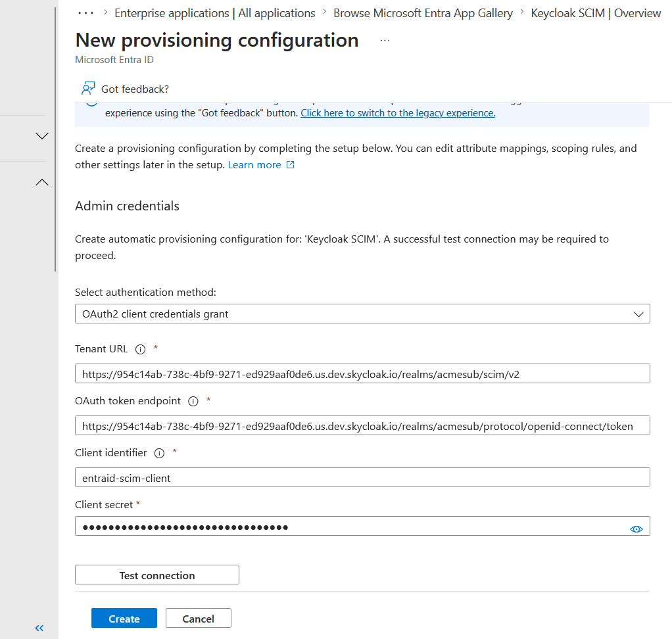672x639 pixels.
Task: Focus the Client identifier field
Action: click(x=362, y=477)
